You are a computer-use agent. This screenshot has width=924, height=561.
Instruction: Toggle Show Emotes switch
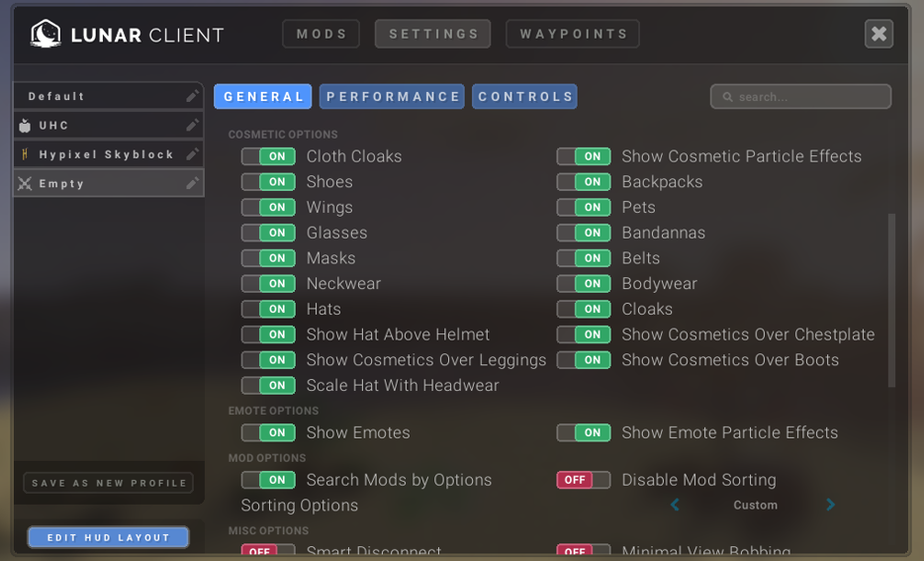tap(268, 432)
